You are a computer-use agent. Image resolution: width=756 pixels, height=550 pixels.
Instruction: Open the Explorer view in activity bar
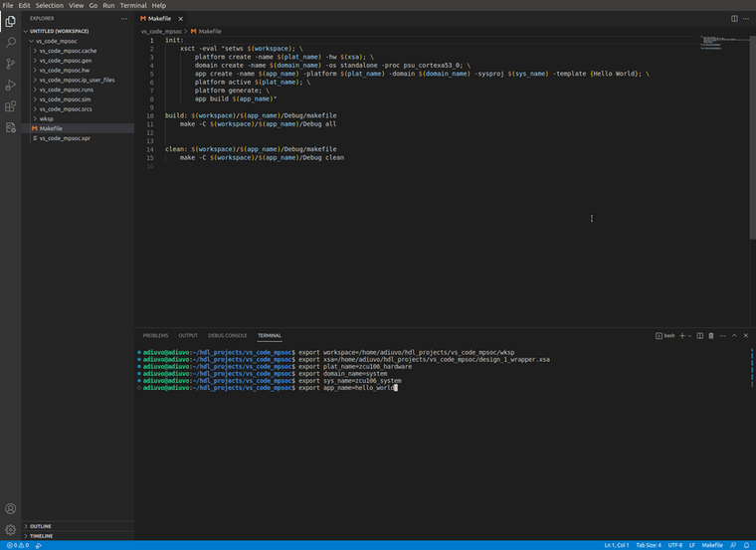click(x=10, y=21)
